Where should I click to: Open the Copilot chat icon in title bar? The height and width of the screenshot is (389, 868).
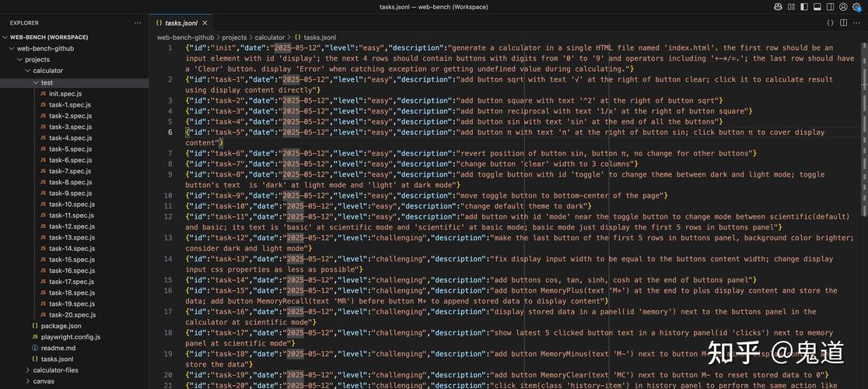tap(779, 7)
